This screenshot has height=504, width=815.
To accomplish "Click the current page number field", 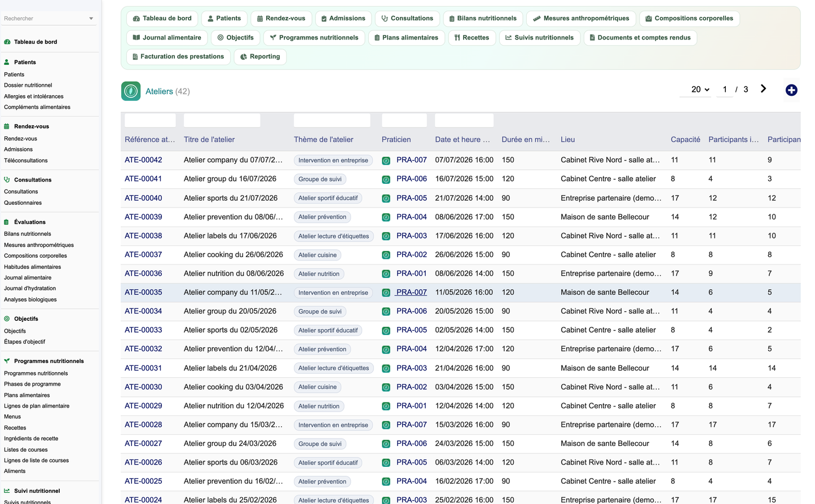I will coord(725,90).
